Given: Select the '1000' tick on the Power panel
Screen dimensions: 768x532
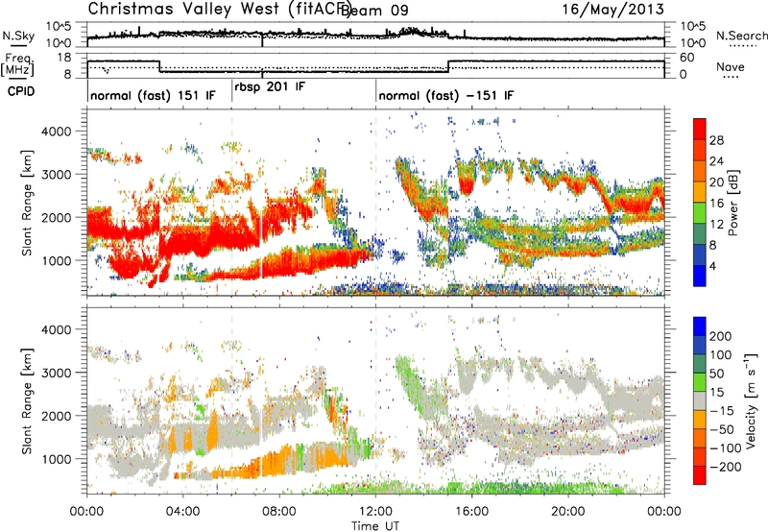Looking at the screenshot, I should pos(56,260).
